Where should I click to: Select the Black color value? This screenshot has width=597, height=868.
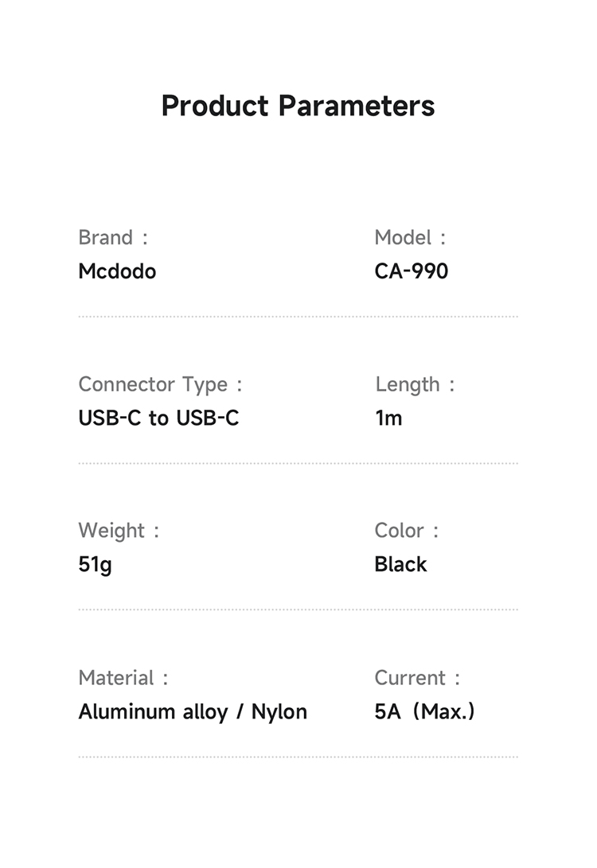pyautogui.click(x=400, y=564)
